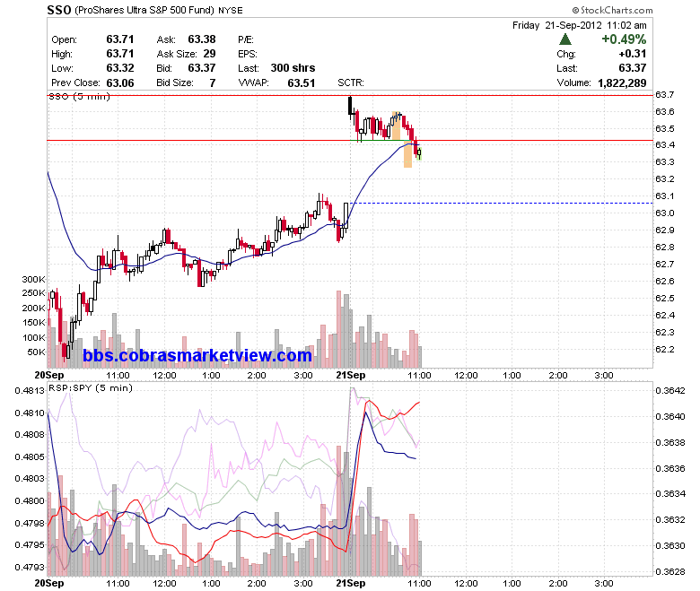Click the Last price value 63.37
The image size is (700, 591).
pos(633,68)
